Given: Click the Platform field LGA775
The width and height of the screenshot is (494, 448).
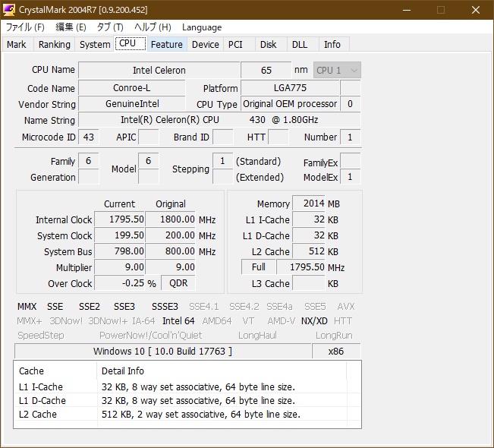Looking at the screenshot, I should (x=290, y=87).
